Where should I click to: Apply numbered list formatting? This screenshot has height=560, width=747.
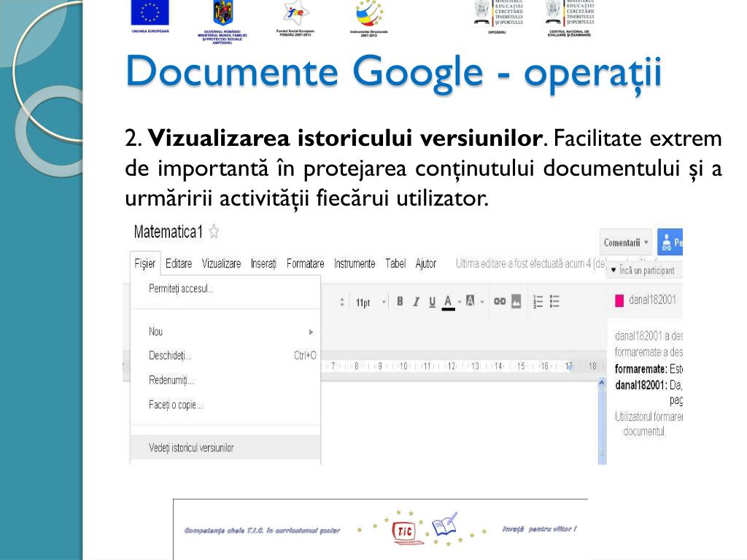(538, 301)
